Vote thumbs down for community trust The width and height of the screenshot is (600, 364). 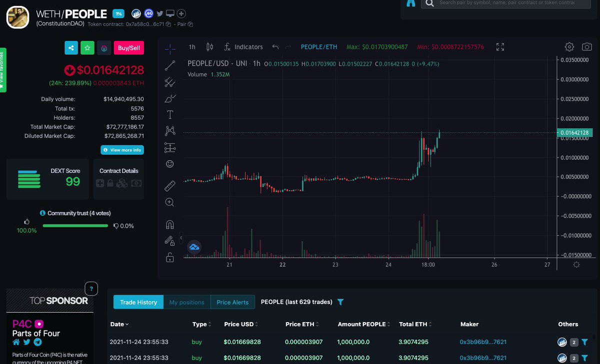(x=115, y=226)
